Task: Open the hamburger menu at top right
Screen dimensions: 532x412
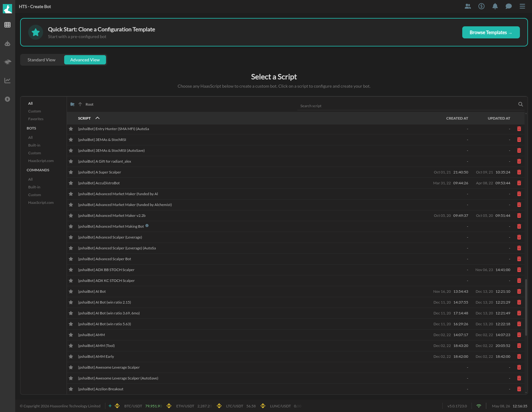Action: 522,6
